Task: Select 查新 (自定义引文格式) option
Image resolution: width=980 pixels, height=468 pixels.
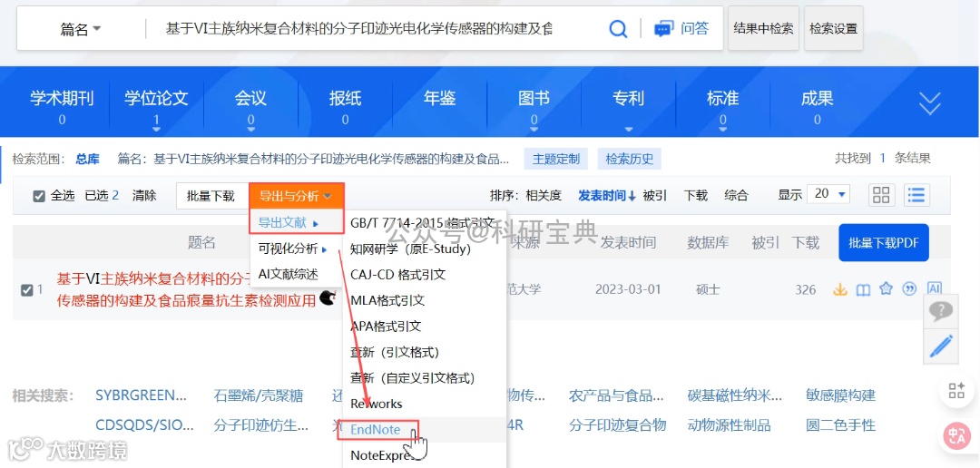Action: [413, 378]
